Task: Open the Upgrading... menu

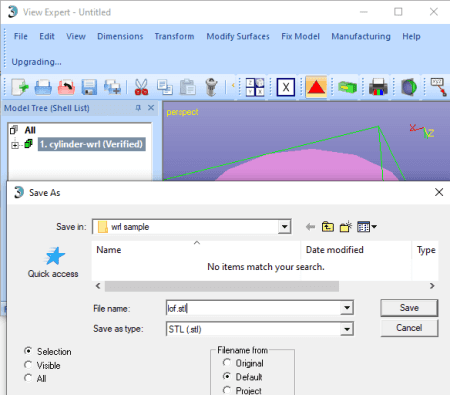Action: tap(36, 62)
